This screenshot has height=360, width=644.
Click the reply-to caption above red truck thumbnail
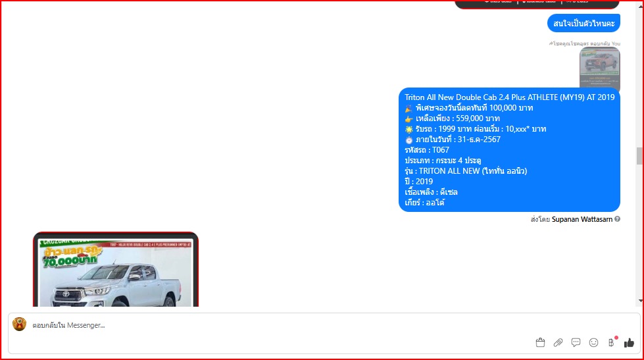pyautogui.click(x=584, y=43)
